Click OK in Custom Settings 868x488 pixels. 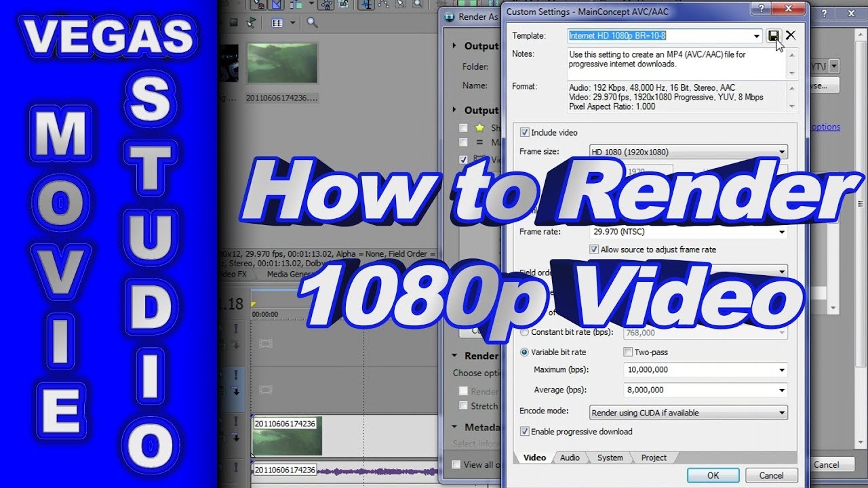click(x=713, y=475)
